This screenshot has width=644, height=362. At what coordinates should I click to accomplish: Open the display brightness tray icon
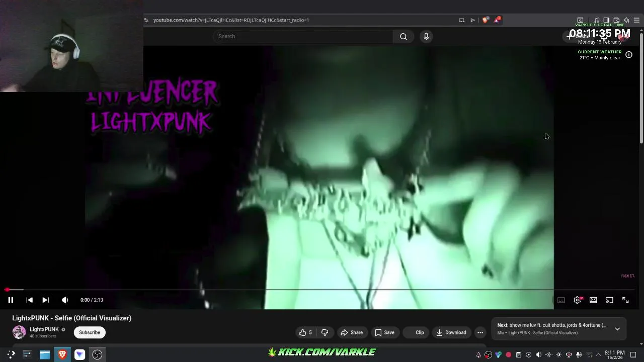pyautogui.click(x=558, y=355)
